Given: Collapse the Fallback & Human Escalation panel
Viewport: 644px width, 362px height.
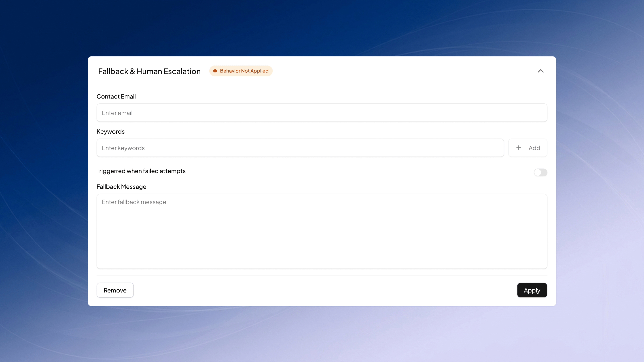Looking at the screenshot, I should (540, 71).
